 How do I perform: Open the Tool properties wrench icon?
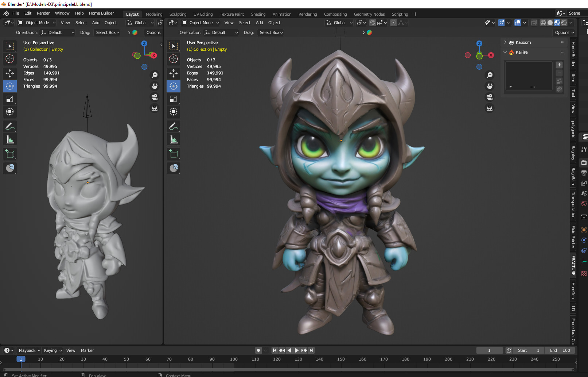584,150
